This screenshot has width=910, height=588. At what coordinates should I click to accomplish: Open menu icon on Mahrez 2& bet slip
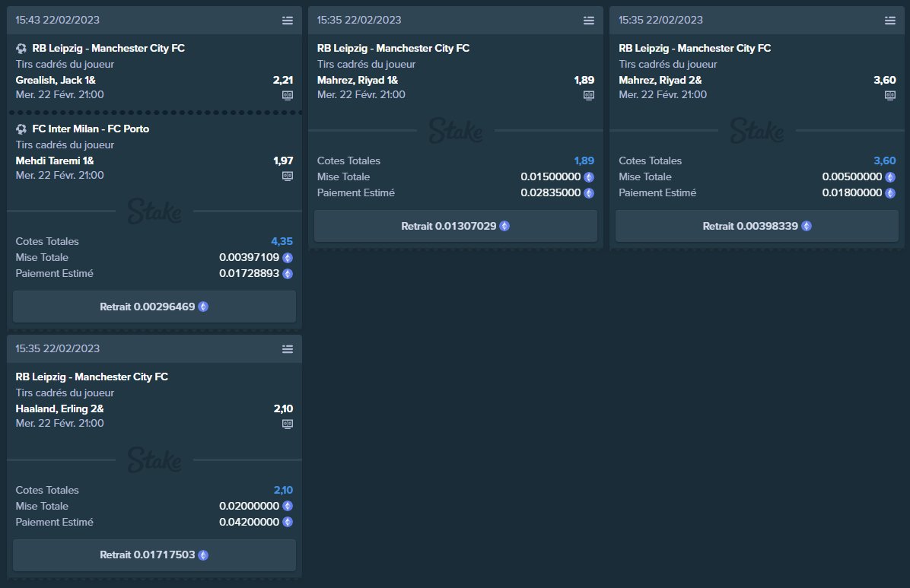coord(889,21)
